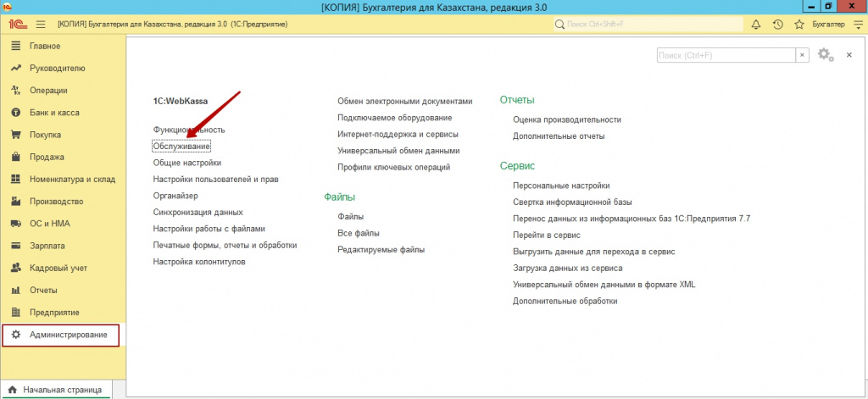Open Обслуживание
The width and height of the screenshot is (868, 399).
pos(181,146)
